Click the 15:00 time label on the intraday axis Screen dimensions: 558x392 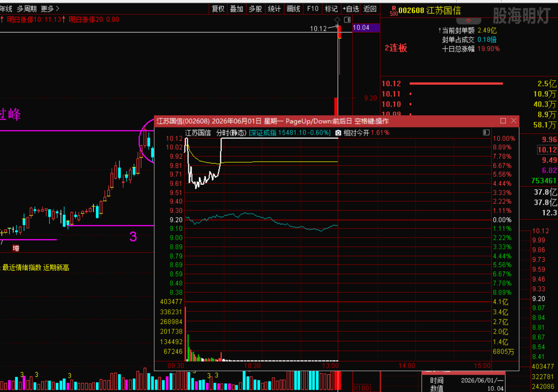483,366
